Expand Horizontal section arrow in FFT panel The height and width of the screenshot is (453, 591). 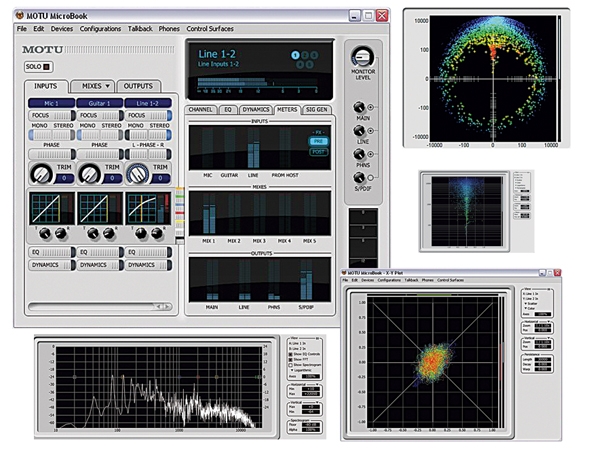(x=318, y=384)
